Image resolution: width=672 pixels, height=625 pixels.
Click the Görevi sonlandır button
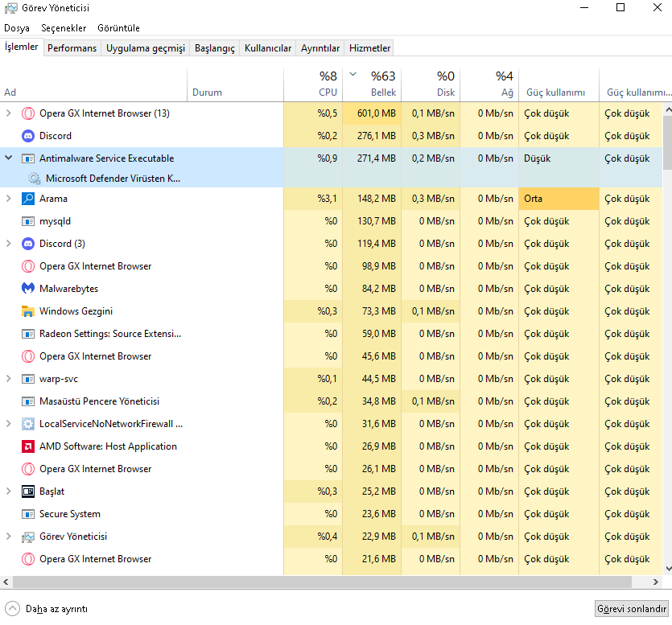coord(631,609)
